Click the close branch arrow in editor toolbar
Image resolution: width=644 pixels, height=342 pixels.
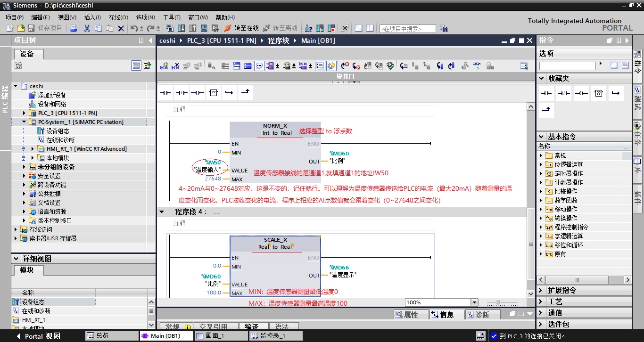(246, 93)
